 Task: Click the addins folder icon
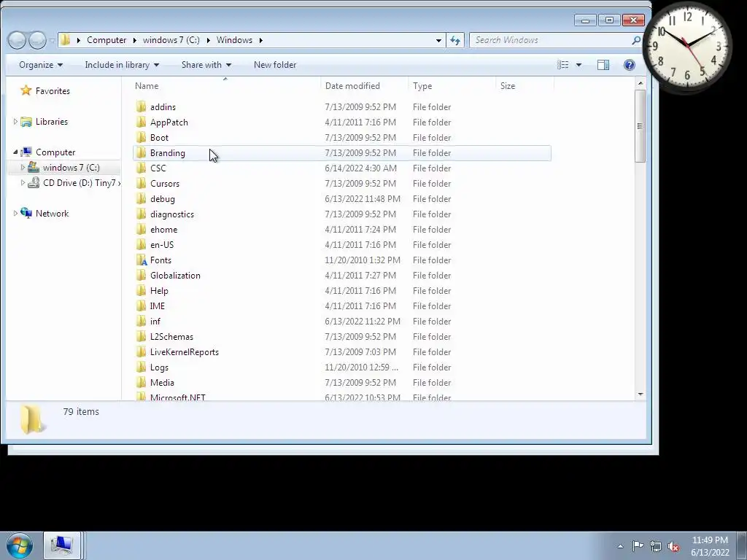click(141, 106)
